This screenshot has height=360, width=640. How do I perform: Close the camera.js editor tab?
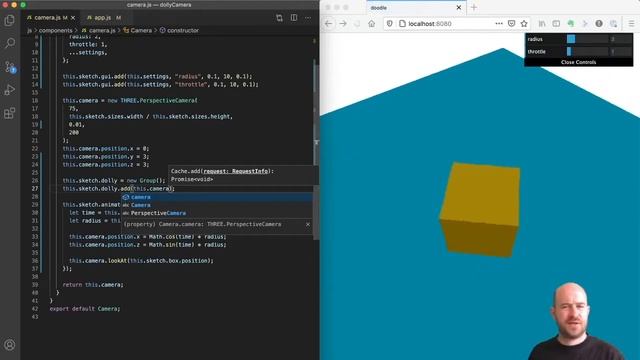(73, 18)
